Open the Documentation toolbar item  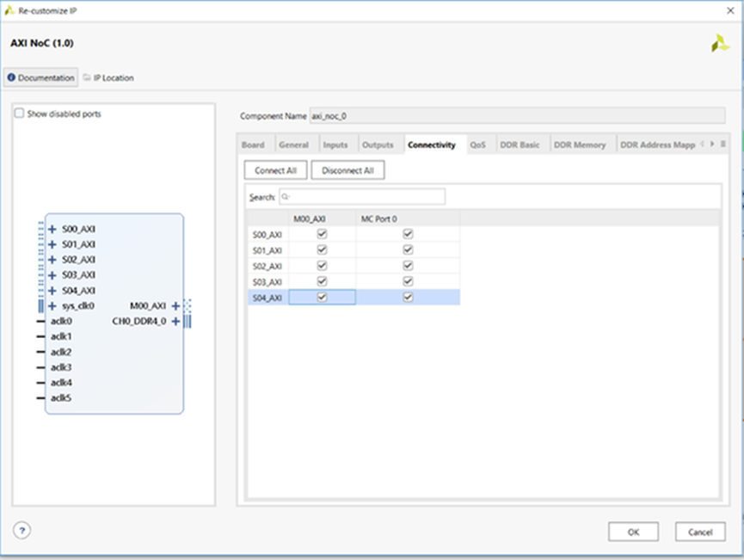pos(40,77)
